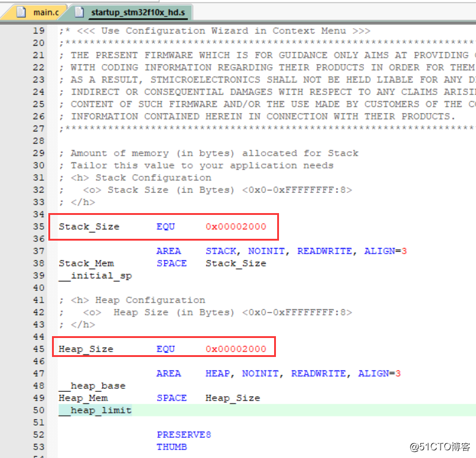Click SPACE on the Stack_Mem line
The height and width of the screenshot is (458, 476).
172,263
